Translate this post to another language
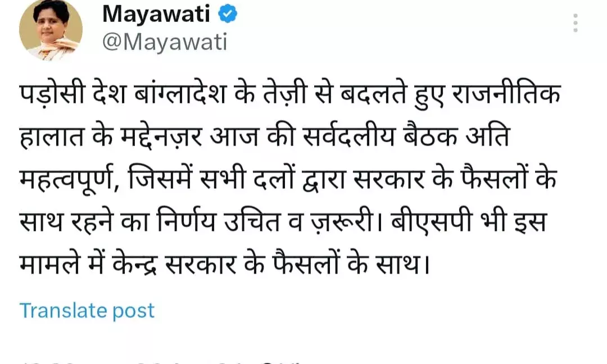Screen dimensions: 607x364 coord(87,311)
